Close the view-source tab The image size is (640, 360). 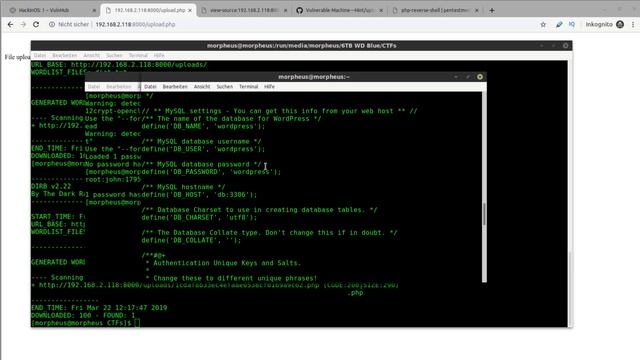285,10
